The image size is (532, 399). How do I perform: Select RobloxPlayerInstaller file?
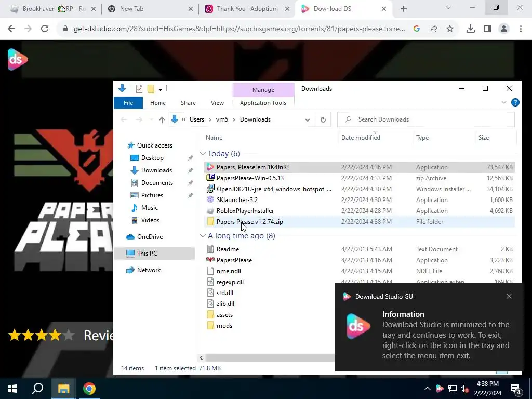tap(360, 211)
